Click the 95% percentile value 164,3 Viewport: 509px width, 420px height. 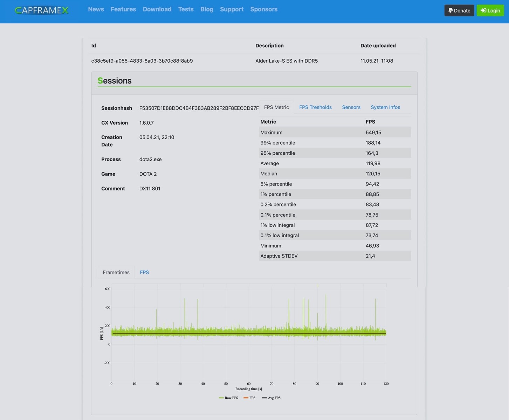[x=372, y=153]
